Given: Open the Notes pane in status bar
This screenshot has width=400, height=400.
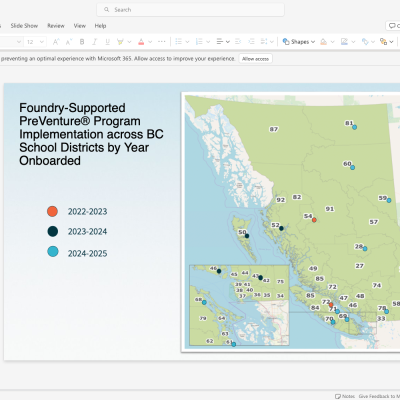Looking at the screenshot, I should [345, 396].
